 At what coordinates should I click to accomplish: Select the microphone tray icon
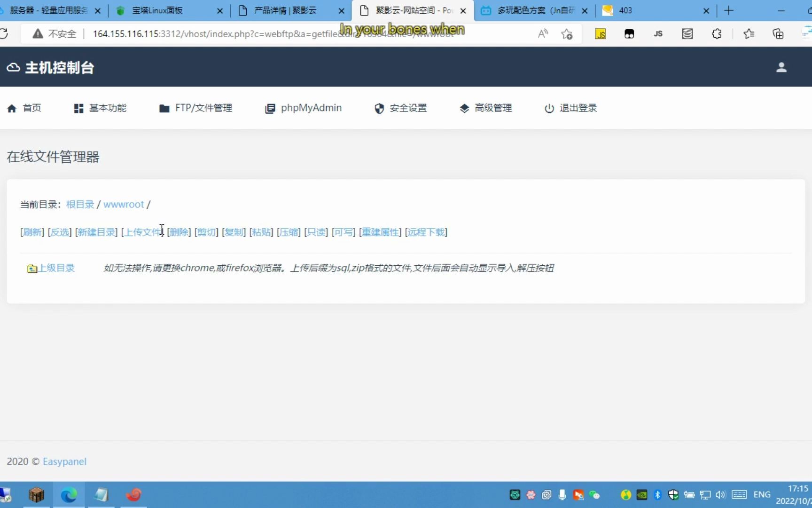[562, 495]
